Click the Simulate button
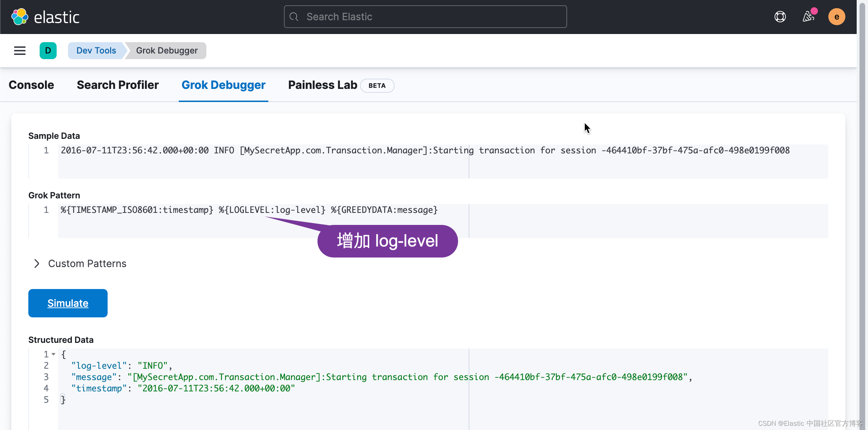868x430 pixels. point(68,303)
